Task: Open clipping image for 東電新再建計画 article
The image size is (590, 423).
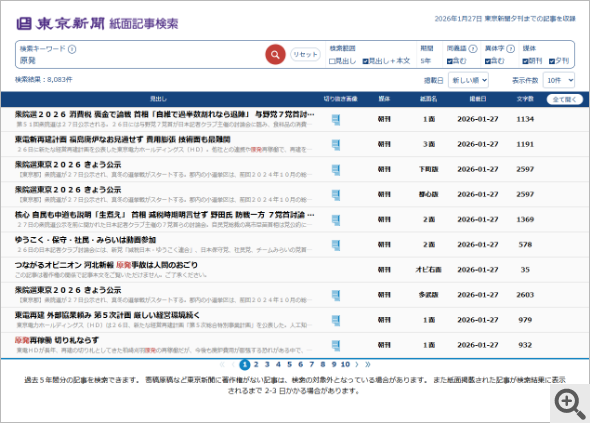Action: point(336,145)
